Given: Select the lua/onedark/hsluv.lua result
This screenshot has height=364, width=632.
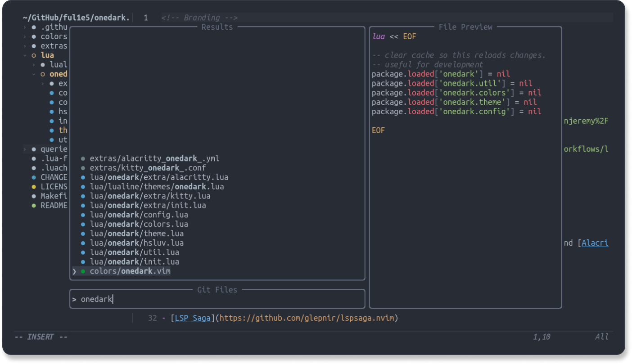Looking at the screenshot, I should [x=137, y=243].
